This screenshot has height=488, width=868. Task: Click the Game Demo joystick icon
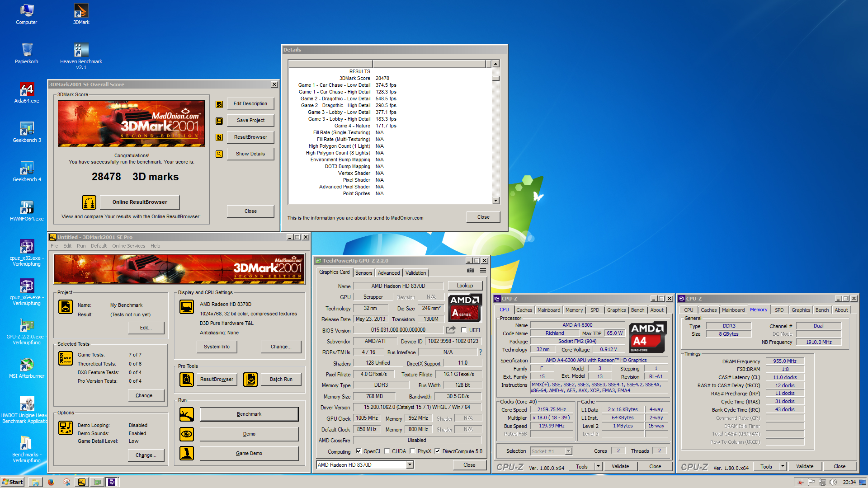tap(187, 453)
